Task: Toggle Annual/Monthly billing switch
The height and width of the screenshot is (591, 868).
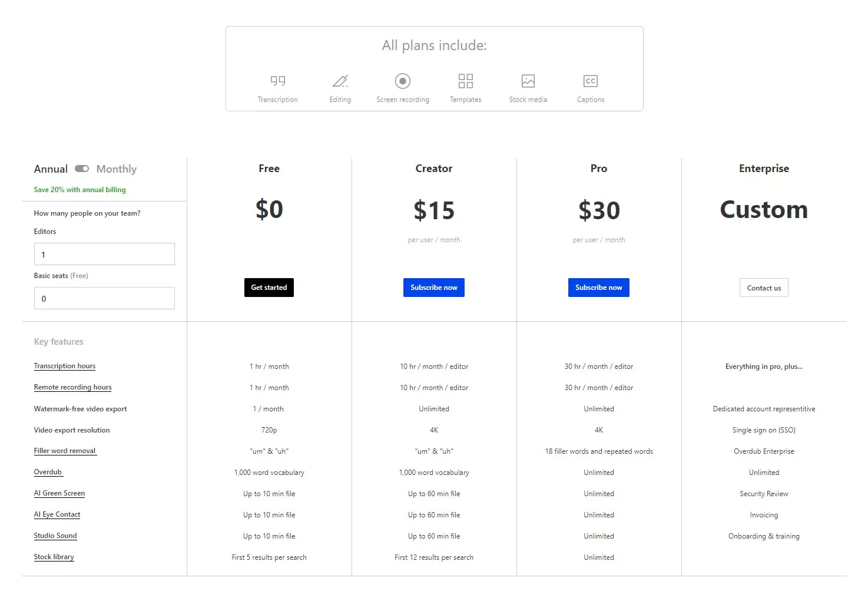Action: pos(82,169)
